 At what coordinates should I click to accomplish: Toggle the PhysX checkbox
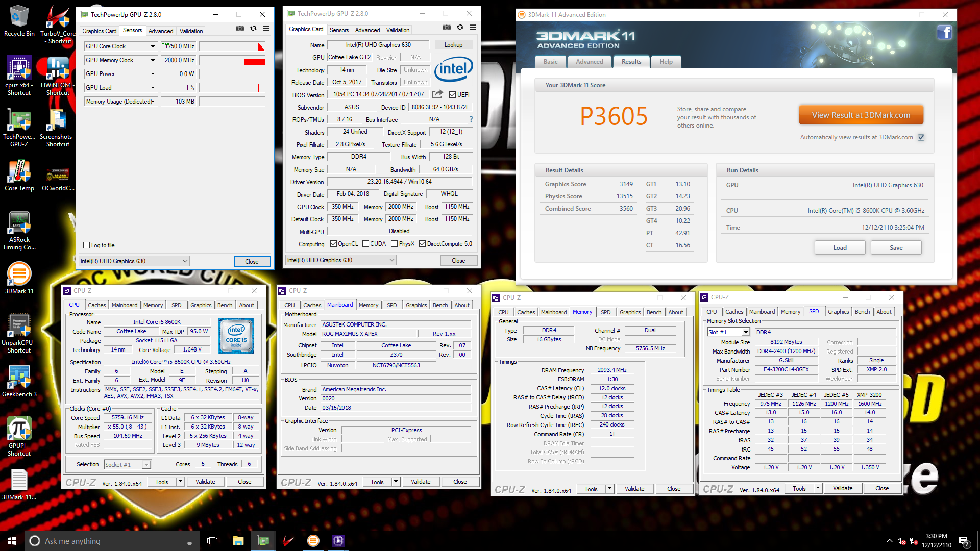(x=394, y=244)
